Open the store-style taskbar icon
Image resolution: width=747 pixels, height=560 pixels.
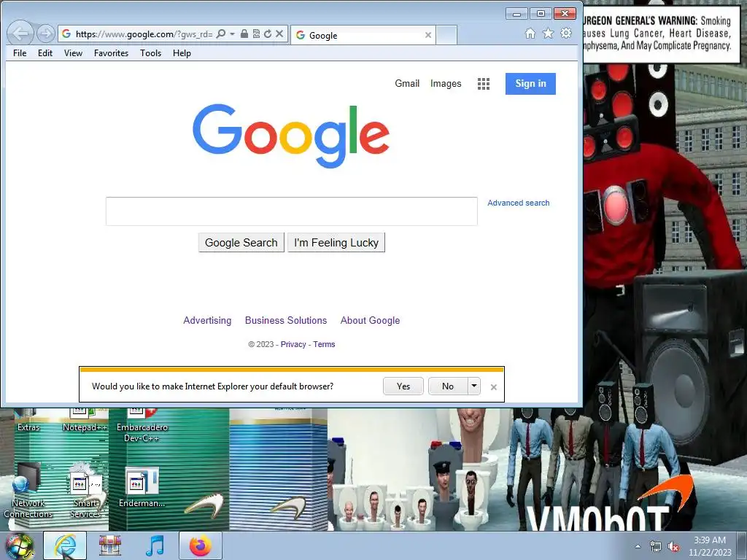pyautogui.click(x=110, y=545)
